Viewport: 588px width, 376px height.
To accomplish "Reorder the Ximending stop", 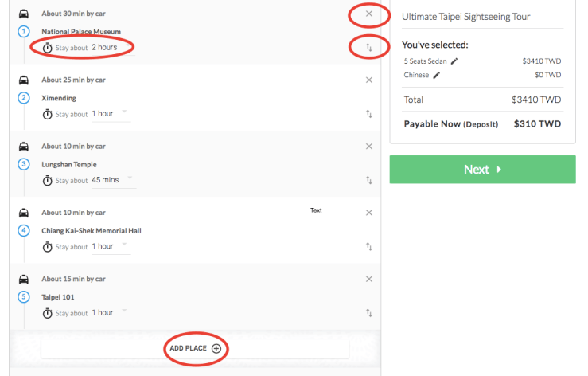I will click(x=368, y=114).
